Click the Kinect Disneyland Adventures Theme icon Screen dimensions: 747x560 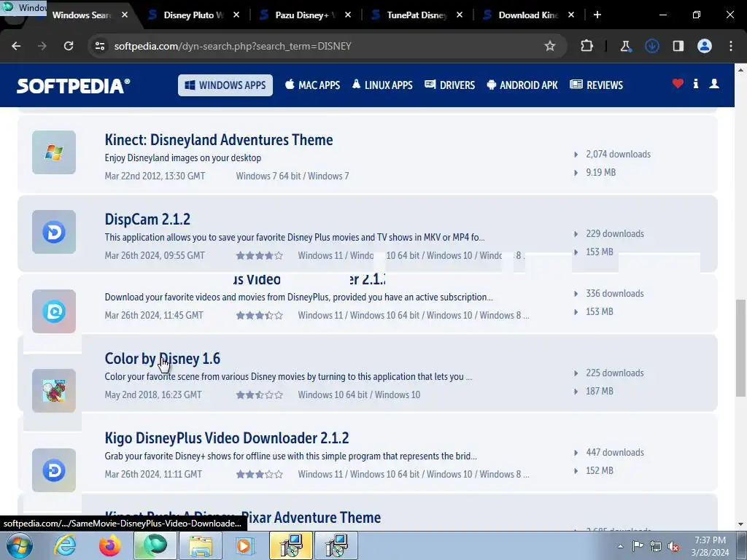point(54,152)
